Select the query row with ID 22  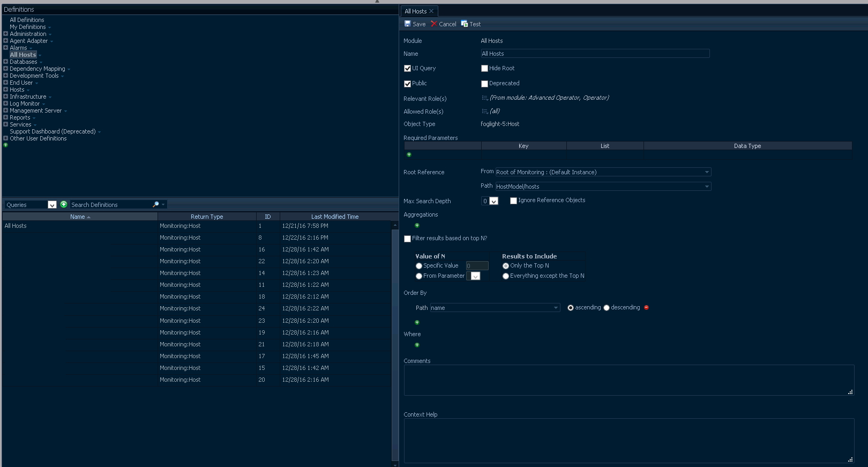pyautogui.click(x=197, y=261)
